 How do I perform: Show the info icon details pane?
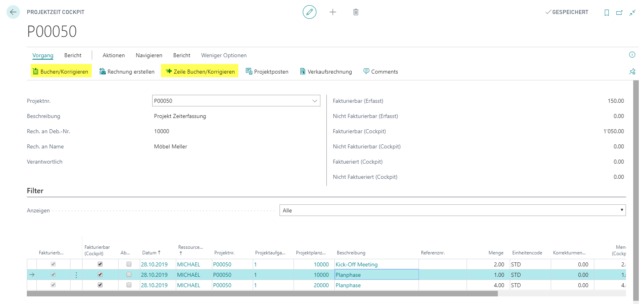tap(632, 55)
